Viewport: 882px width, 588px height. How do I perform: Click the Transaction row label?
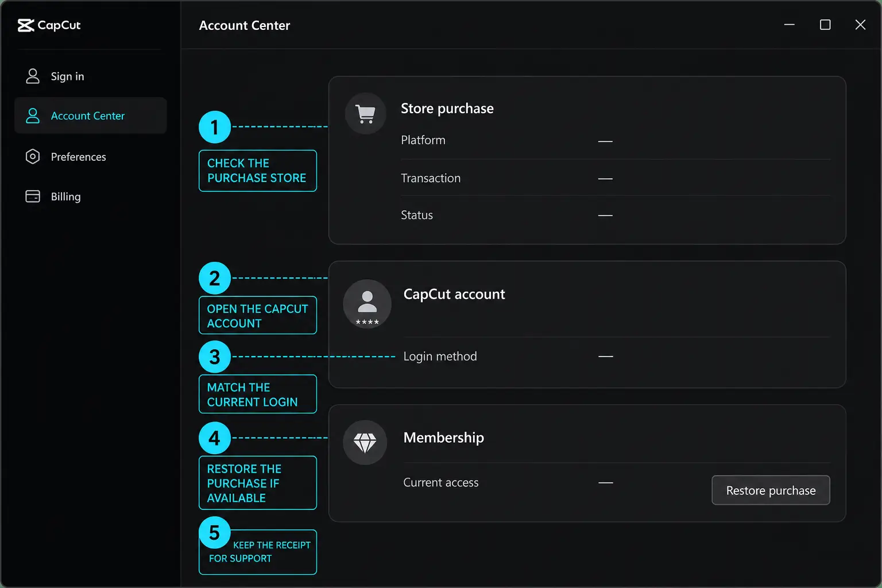coord(431,178)
